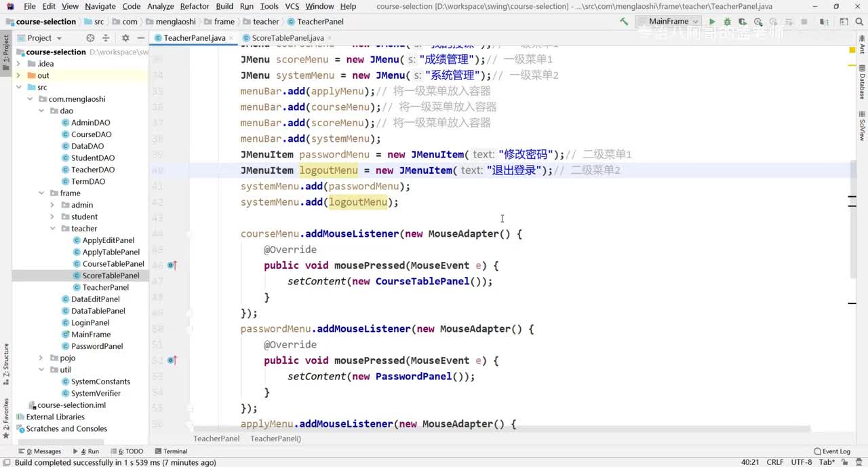This screenshot has width=868, height=467.
Task: Close the ScoreTablePanel.java tab
Action: tap(331, 38)
